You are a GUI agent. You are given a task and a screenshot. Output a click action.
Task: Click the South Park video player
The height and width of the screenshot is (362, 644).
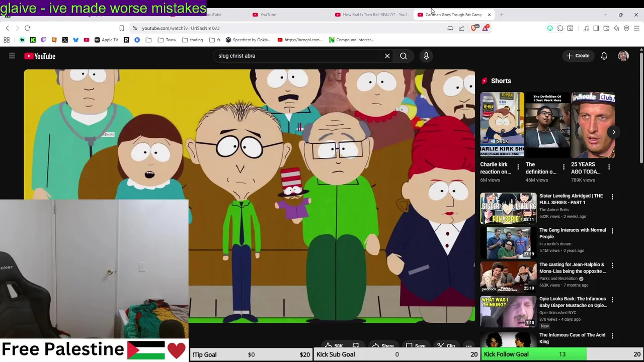[249, 196]
